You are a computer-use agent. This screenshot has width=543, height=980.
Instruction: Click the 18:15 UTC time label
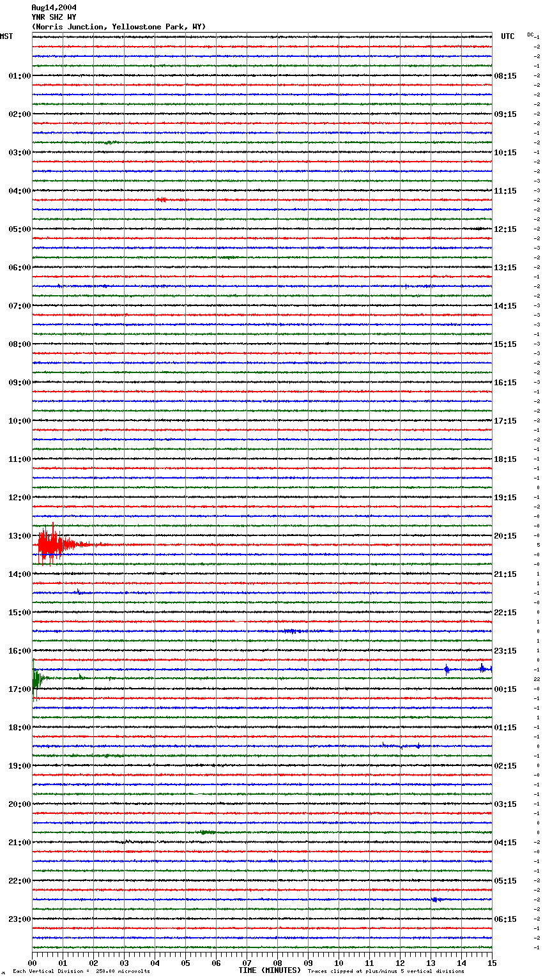(505, 459)
